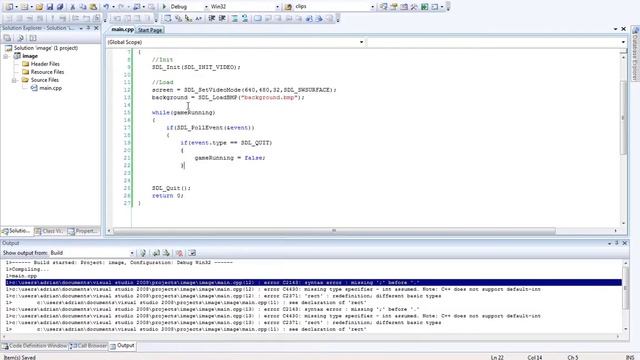Open the Win32 platform dropdown
This screenshot has height=360, width=640.
pos(278,7)
